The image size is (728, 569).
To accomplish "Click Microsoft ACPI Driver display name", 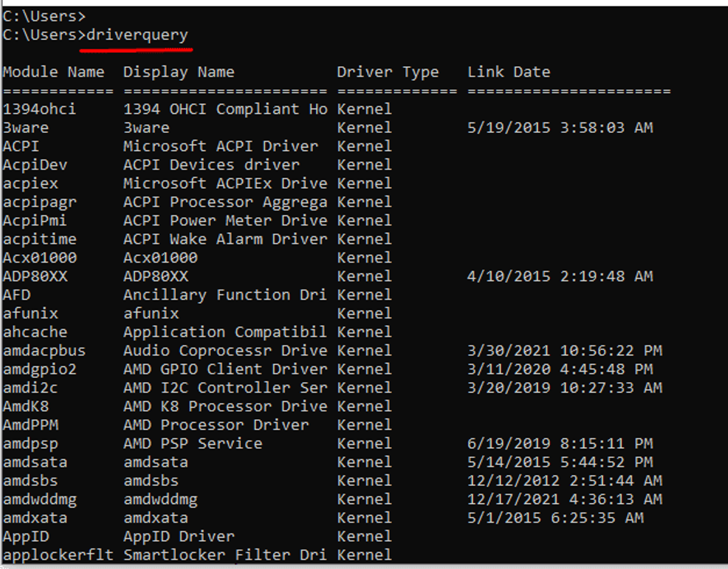I will [220, 146].
